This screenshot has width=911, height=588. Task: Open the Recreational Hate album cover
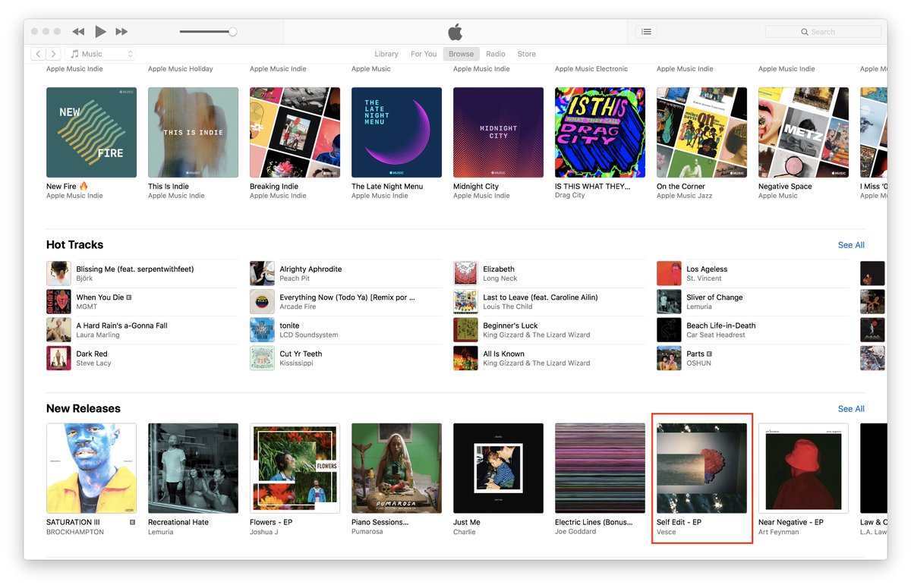coord(193,468)
